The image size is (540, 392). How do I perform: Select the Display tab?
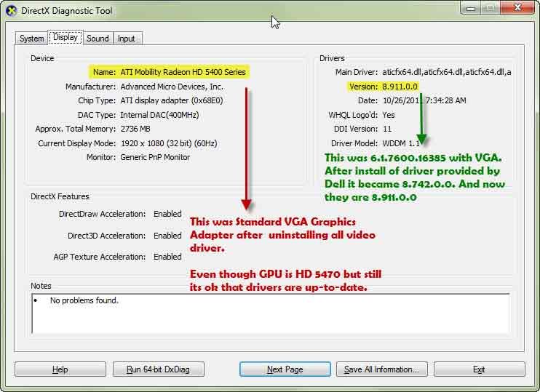tap(65, 37)
